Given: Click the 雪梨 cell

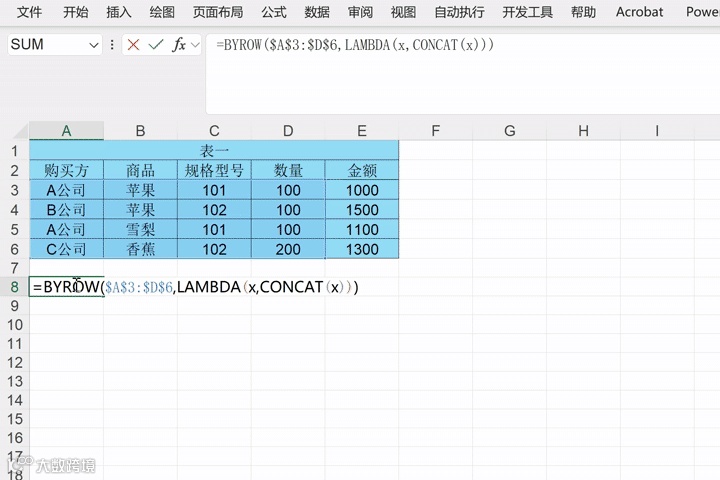Looking at the screenshot, I should [141, 230].
